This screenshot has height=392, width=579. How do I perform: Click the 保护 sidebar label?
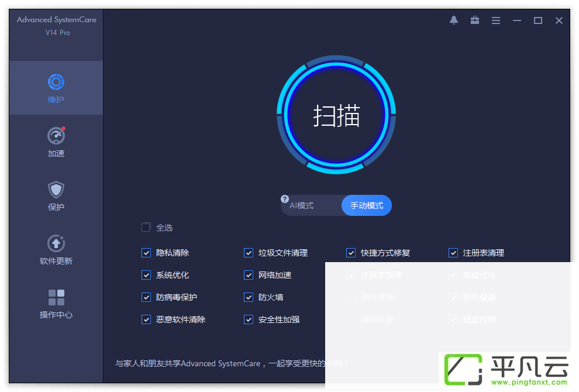pyautogui.click(x=56, y=207)
